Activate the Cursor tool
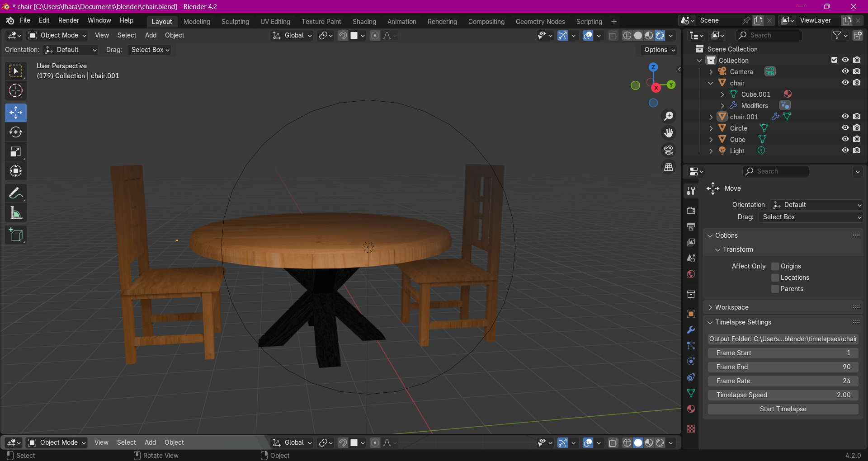 point(16,91)
